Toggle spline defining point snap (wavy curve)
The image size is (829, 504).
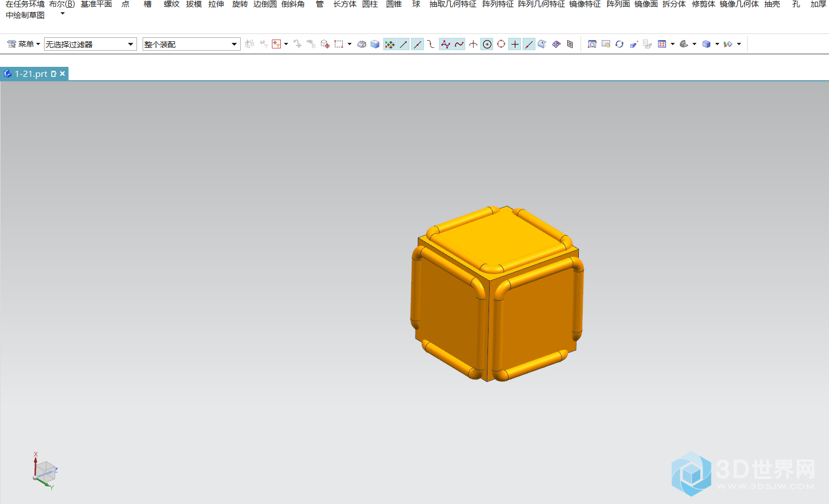tap(459, 44)
